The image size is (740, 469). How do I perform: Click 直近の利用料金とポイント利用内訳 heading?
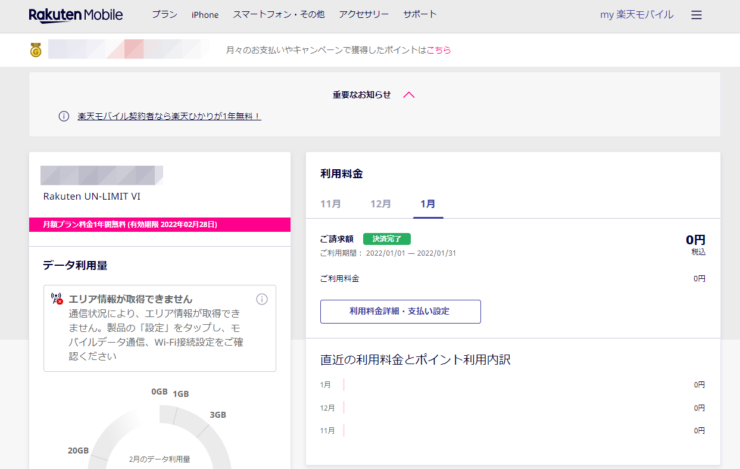coord(415,360)
